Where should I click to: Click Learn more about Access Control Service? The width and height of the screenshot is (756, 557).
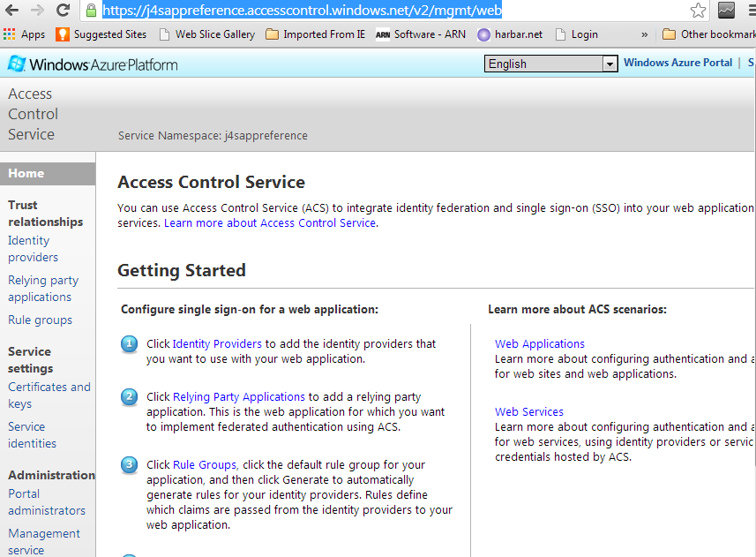click(x=270, y=223)
